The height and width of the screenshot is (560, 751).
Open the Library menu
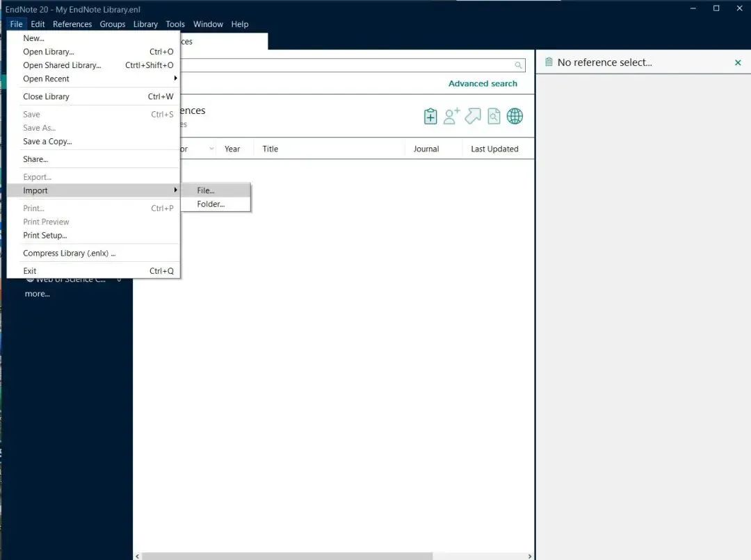coord(145,24)
